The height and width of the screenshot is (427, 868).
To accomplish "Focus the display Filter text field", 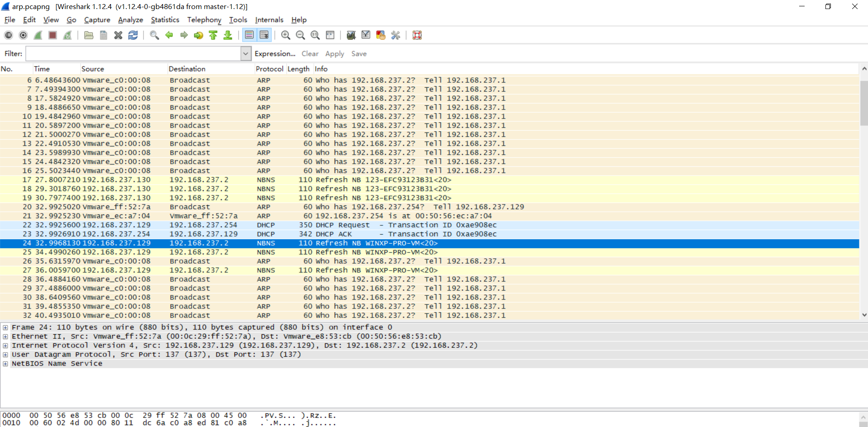I will click(134, 53).
